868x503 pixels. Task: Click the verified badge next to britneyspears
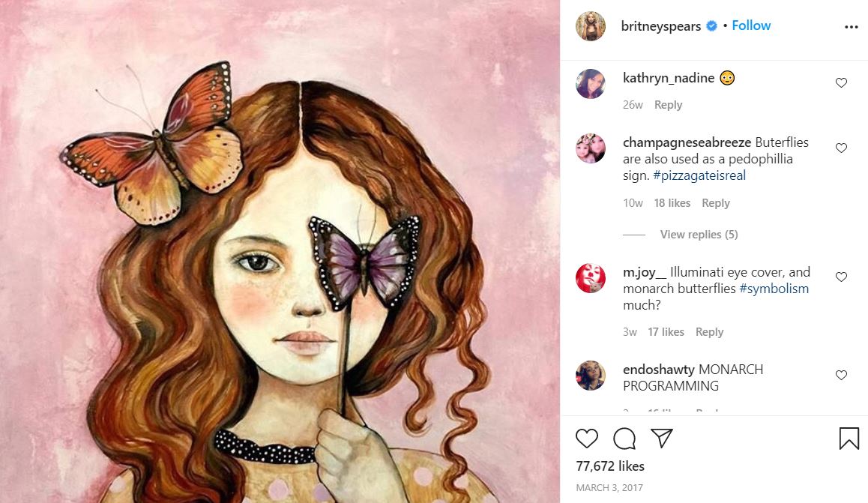pos(711,26)
